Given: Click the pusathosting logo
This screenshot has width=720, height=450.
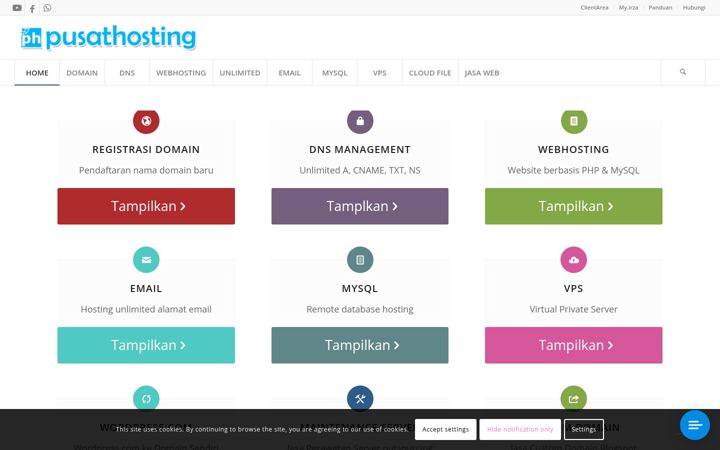Looking at the screenshot, I should tap(108, 38).
